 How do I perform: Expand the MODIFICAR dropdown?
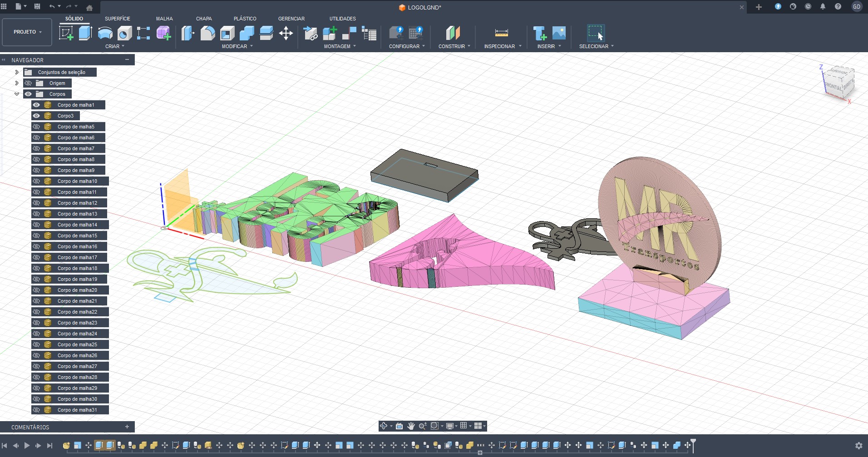[237, 46]
